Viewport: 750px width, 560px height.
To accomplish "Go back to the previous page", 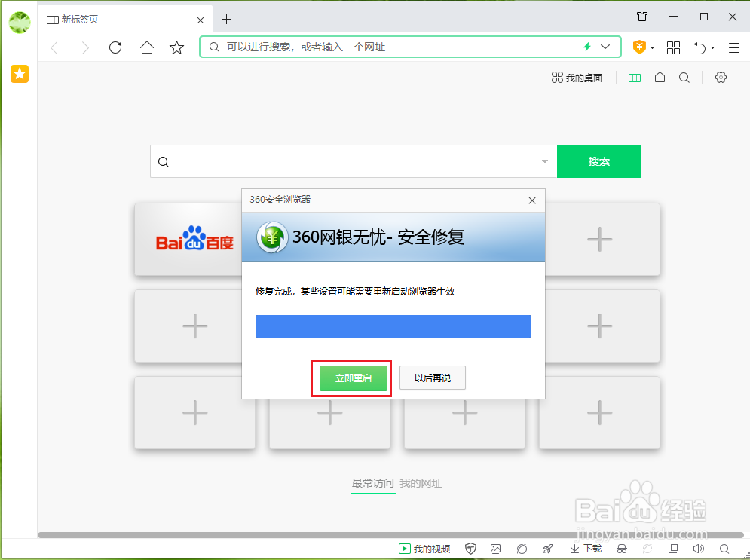I will 54,47.
